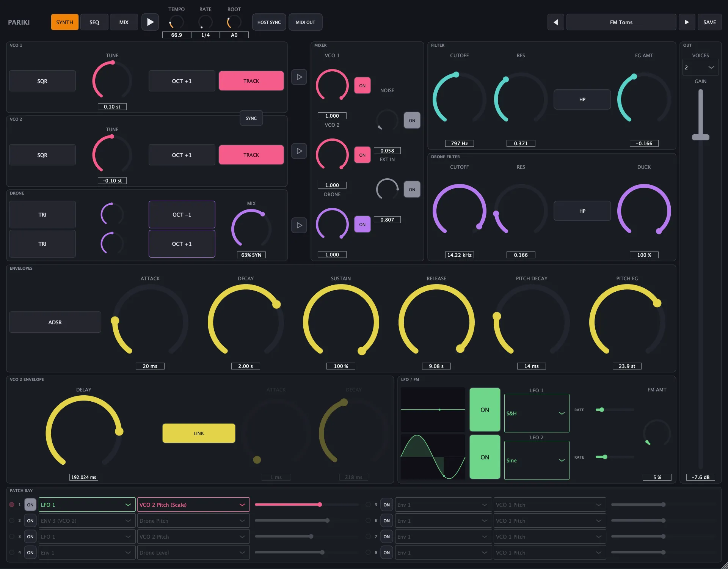Click the Root note knob
728x569 pixels.
click(234, 22)
